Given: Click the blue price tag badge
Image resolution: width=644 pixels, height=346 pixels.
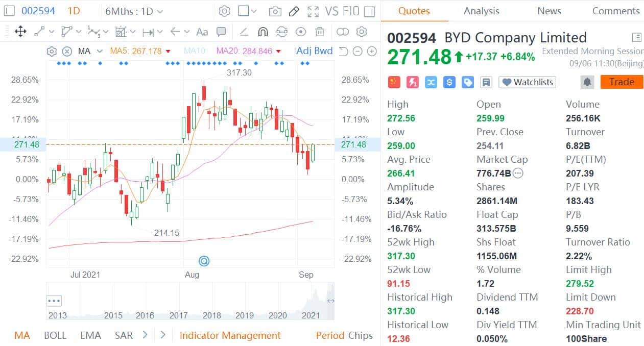Looking at the screenshot, I should (468, 82).
